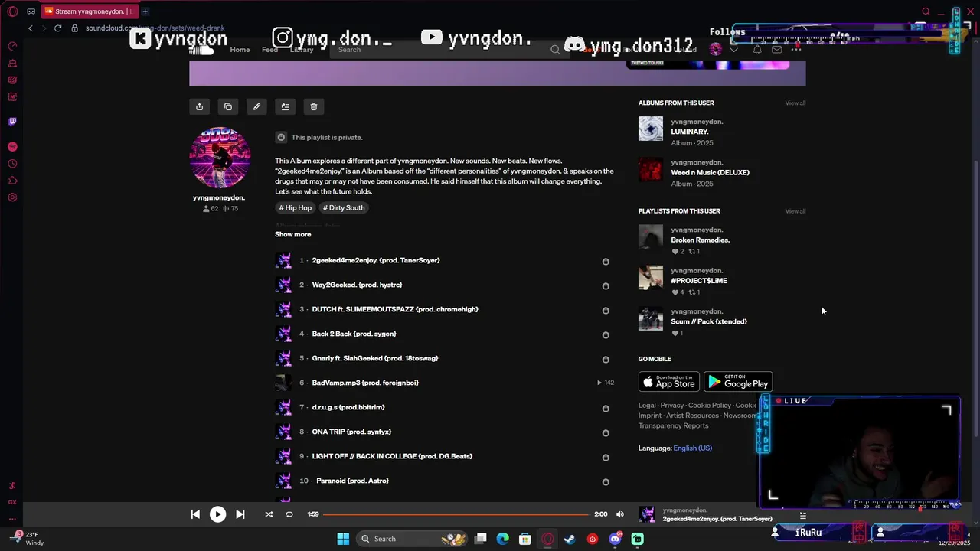Open the Hip Hop tag

[296, 207]
